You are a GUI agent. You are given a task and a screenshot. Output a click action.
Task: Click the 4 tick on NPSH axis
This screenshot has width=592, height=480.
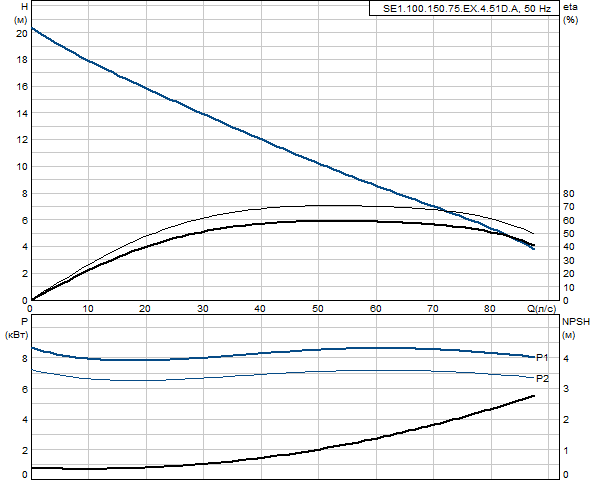(566, 358)
